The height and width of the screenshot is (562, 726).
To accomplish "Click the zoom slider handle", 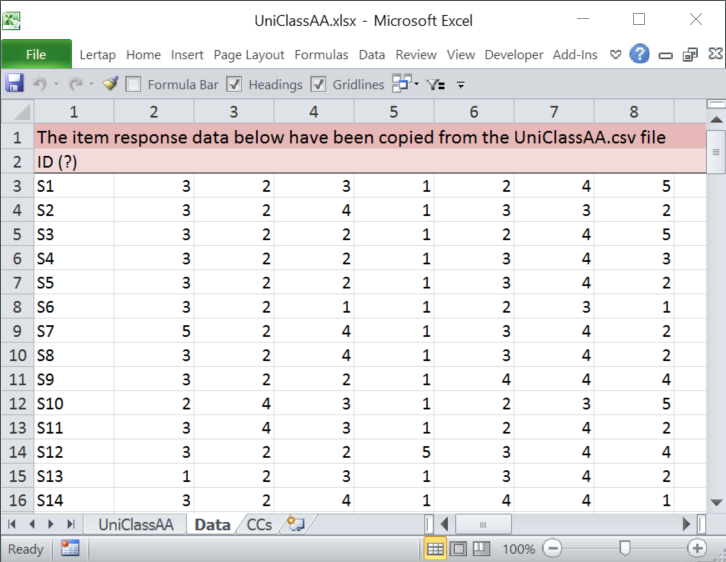I will [625, 549].
